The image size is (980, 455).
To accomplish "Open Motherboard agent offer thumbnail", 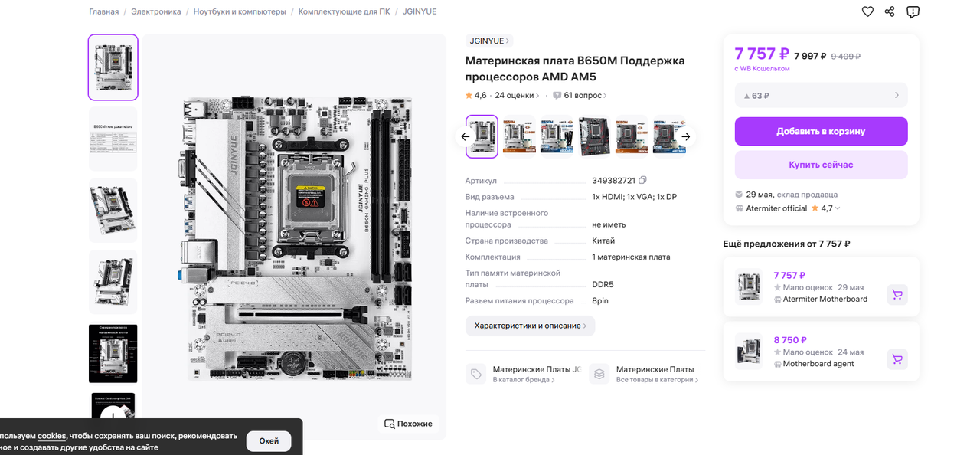I will 750,352.
